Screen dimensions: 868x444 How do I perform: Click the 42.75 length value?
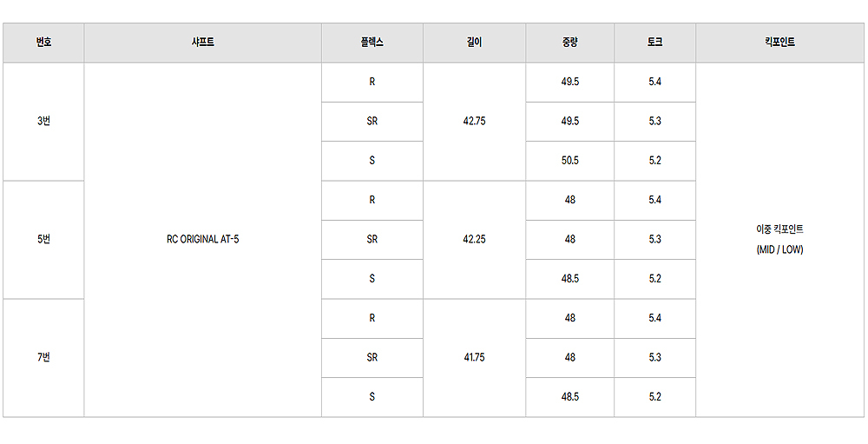click(474, 122)
